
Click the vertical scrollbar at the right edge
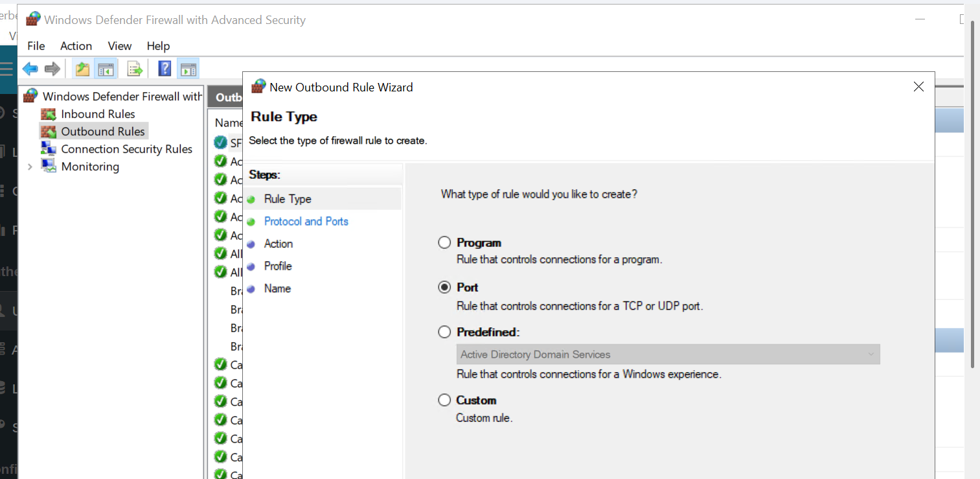(x=972, y=194)
